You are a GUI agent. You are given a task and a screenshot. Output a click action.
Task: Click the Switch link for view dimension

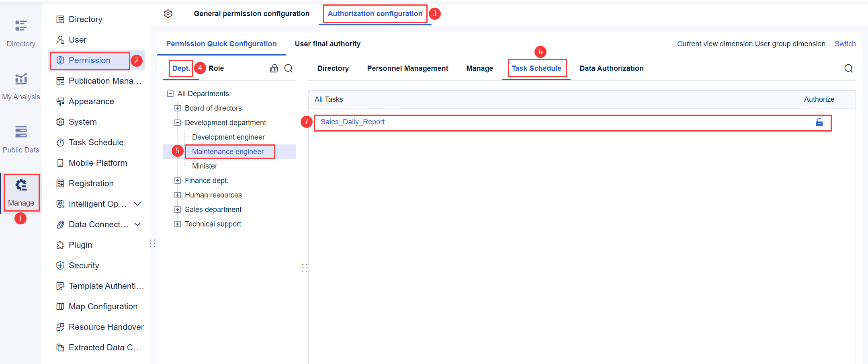click(845, 43)
